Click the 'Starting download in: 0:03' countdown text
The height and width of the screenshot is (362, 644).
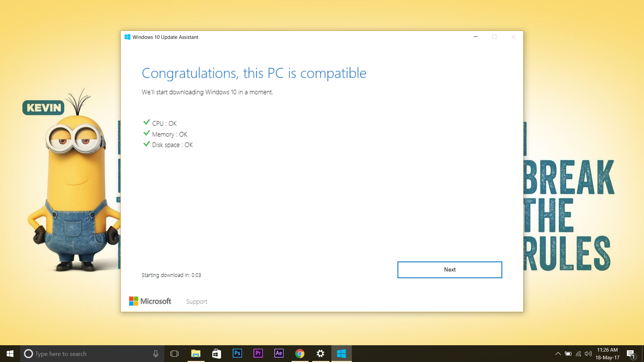[x=171, y=275]
